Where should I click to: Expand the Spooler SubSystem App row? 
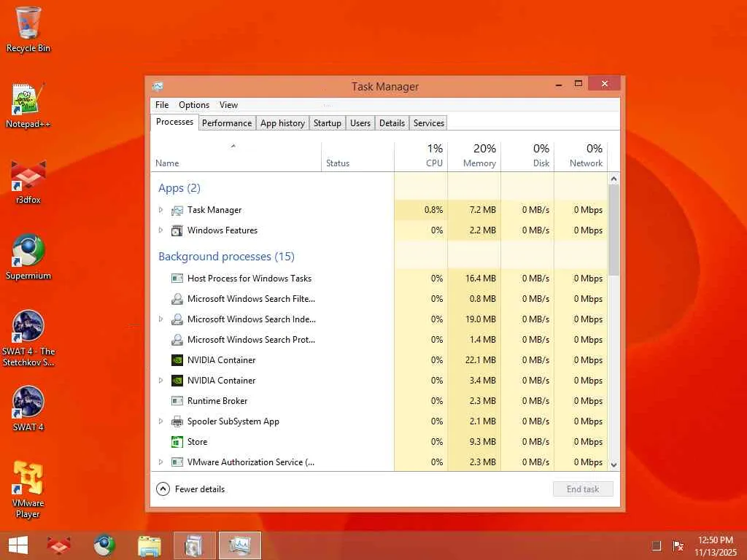tap(160, 421)
